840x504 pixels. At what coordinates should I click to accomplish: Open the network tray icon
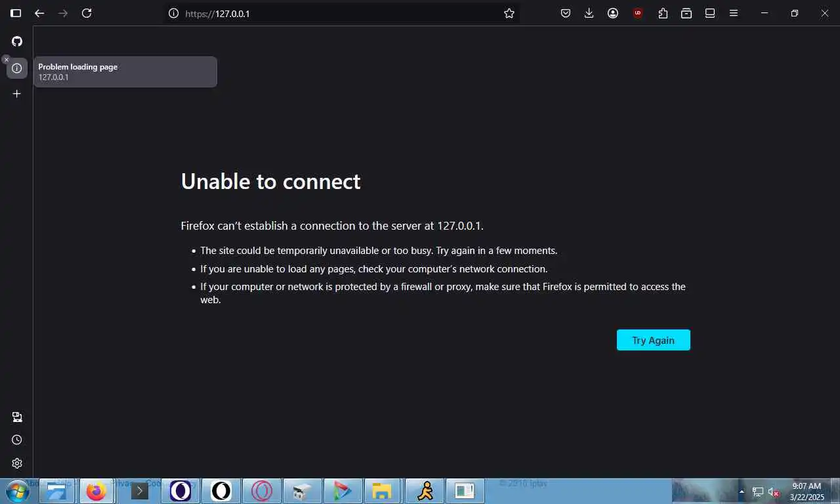(x=758, y=492)
